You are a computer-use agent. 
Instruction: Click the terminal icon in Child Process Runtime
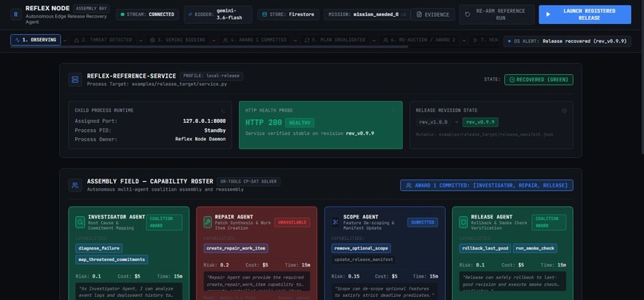coord(223,111)
